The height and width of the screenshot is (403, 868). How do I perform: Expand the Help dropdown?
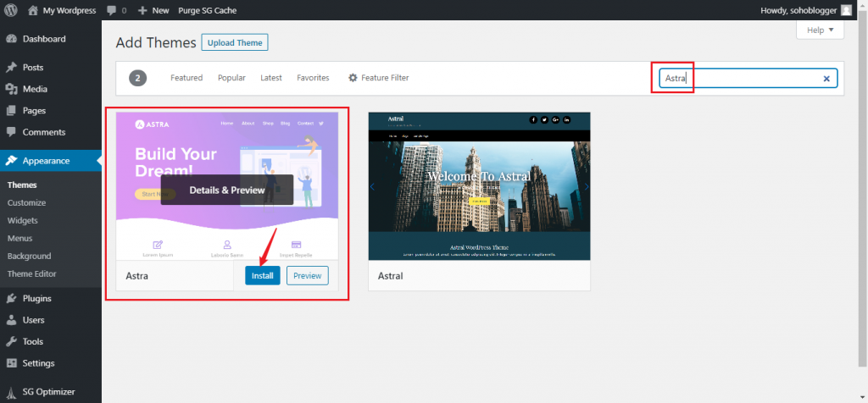(x=820, y=30)
